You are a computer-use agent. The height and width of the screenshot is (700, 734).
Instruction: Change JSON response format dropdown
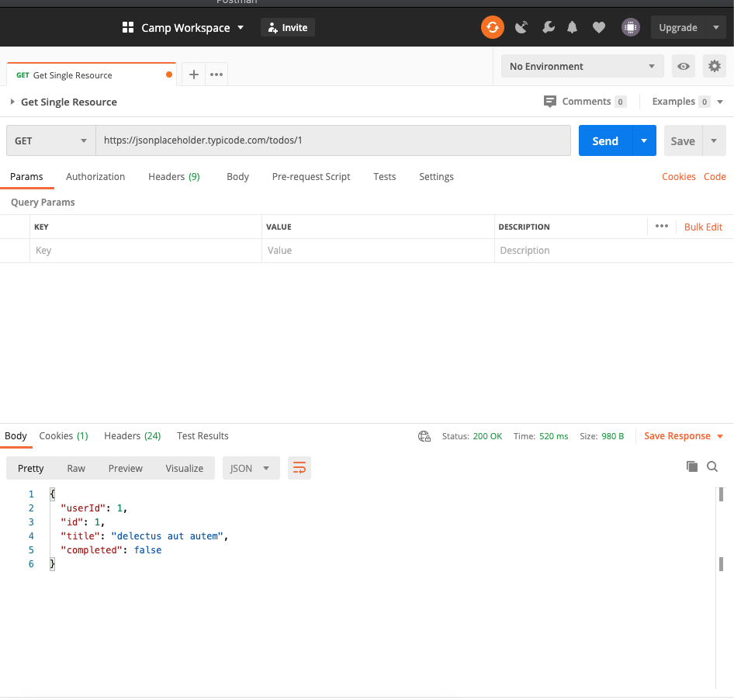point(251,468)
